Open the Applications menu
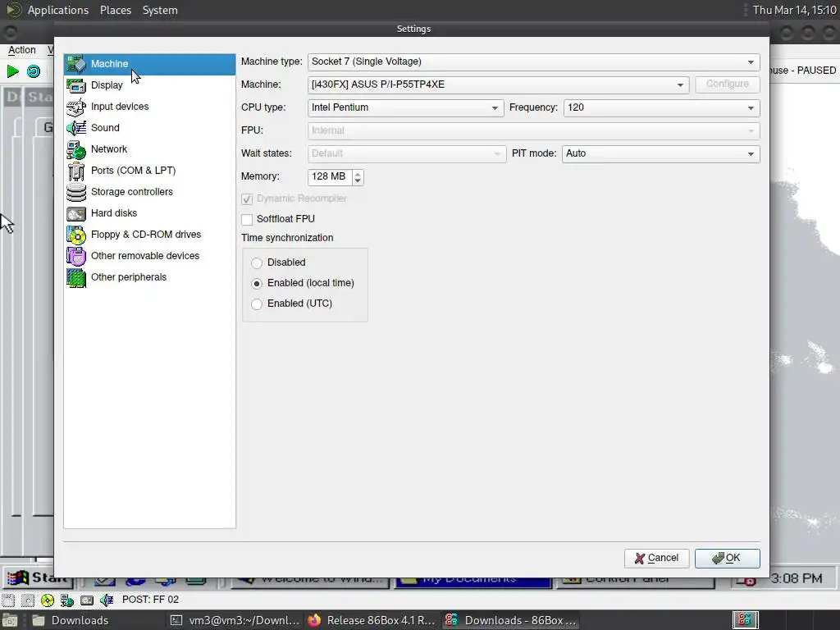Image resolution: width=840 pixels, height=630 pixels. click(x=58, y=10)
